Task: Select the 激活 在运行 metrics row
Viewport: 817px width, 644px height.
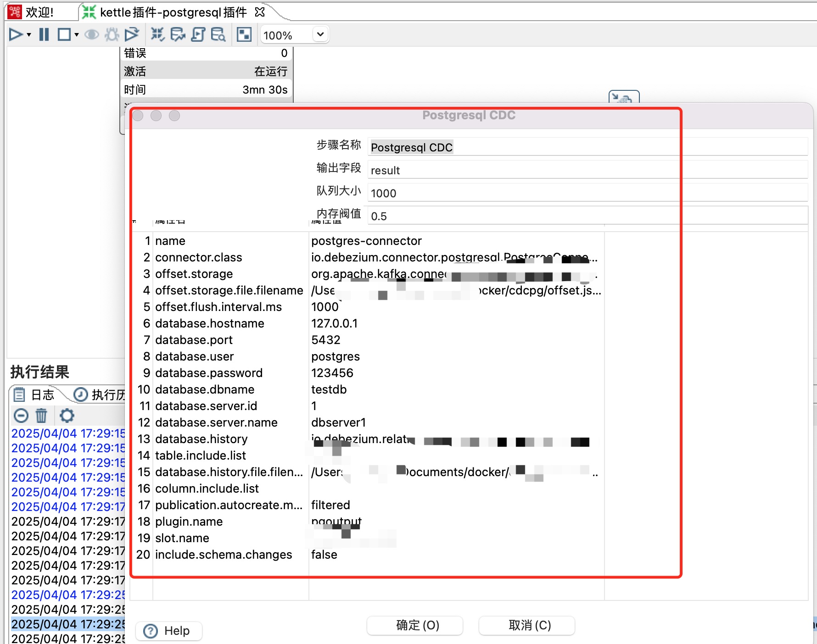Action: (x=206, y=71)
